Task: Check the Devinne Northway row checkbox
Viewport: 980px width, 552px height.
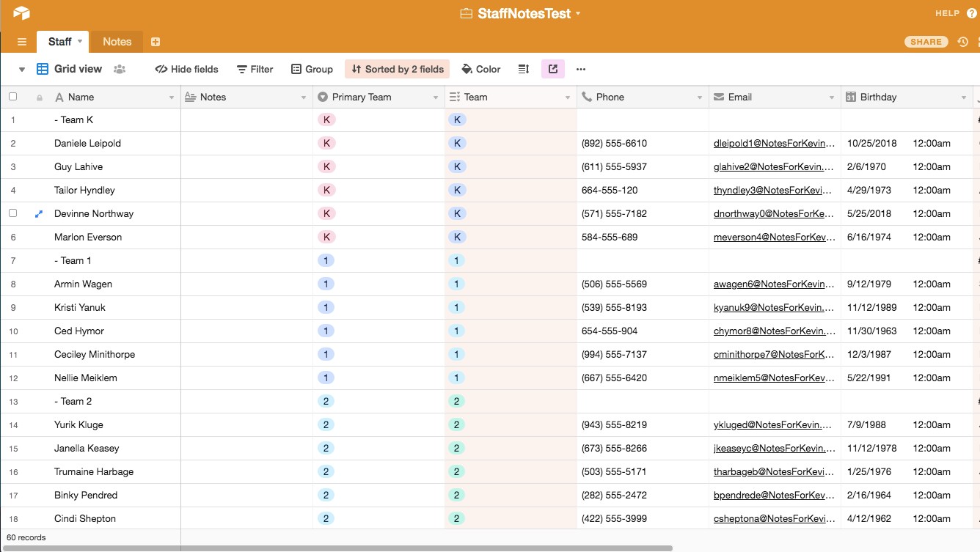Action: tap(12, 213)
